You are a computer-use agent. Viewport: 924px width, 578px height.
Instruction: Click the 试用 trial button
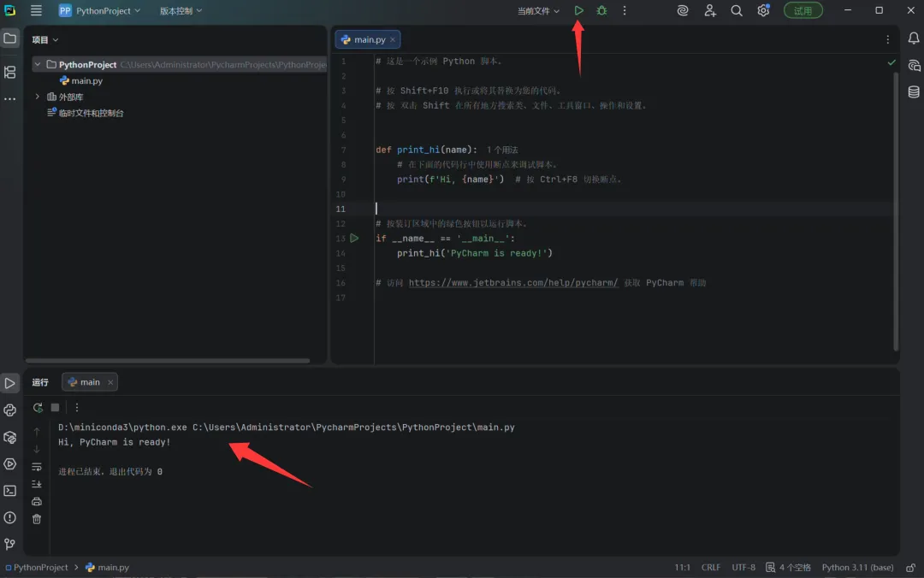coord(803,10)
